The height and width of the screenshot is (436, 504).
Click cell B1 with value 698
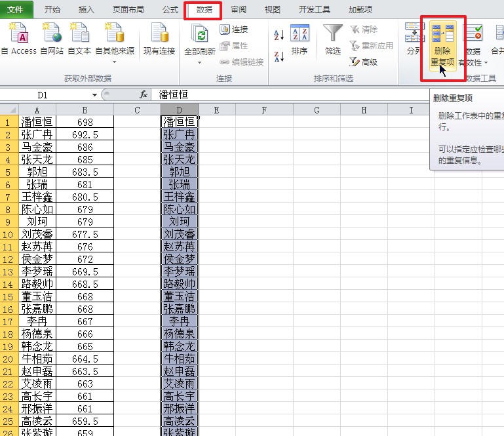pos(85,122)
